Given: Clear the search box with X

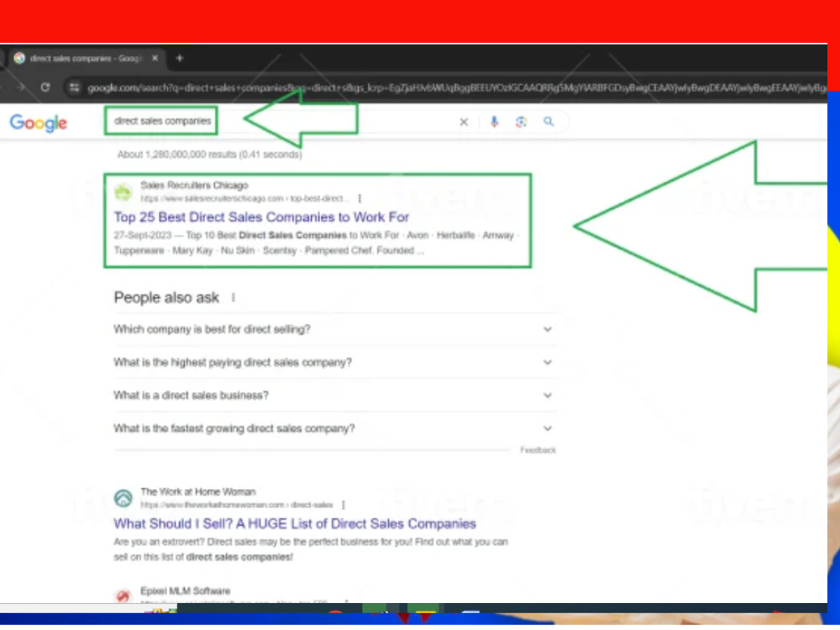Looking at the screenshot, I should point(464,122).
